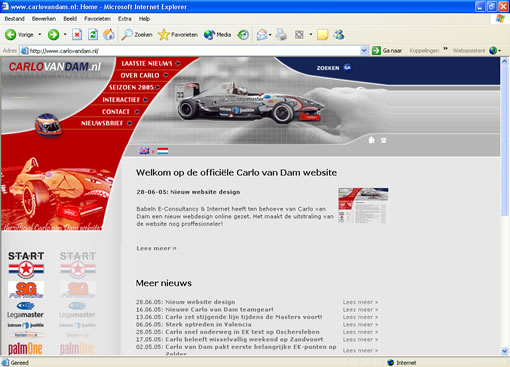The height and width of the screenshot is (367, 510).
Task: Open the back button history dropdown arrow
Action: 40,34
